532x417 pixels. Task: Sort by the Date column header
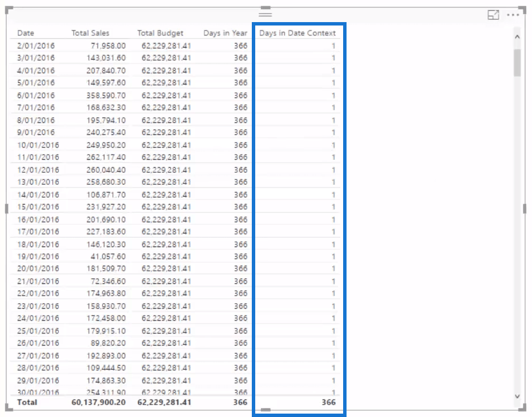[x=26, y=33]
